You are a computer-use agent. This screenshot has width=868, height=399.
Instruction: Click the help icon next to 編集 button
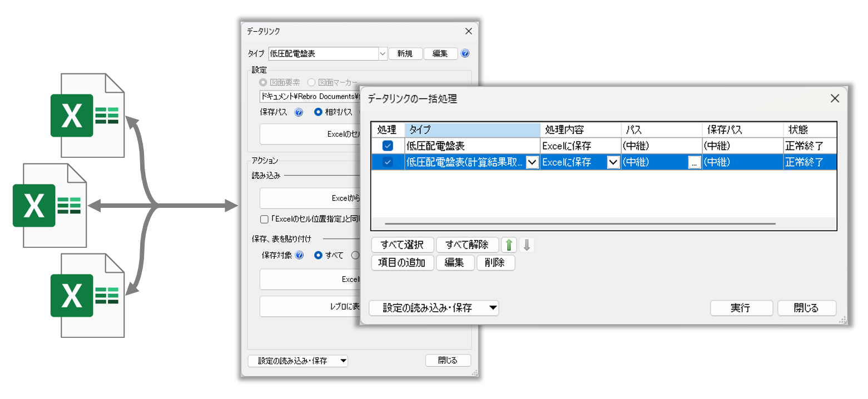[x=465, y=54]
